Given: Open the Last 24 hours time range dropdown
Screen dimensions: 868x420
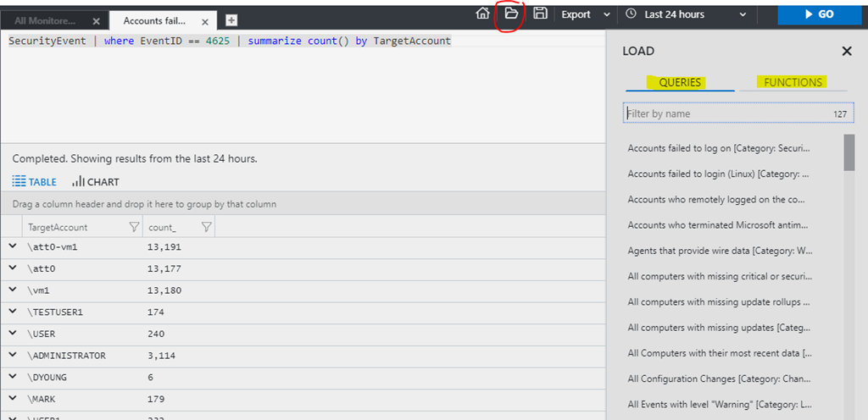Looking at the screenshot, I should coord(687,14).
